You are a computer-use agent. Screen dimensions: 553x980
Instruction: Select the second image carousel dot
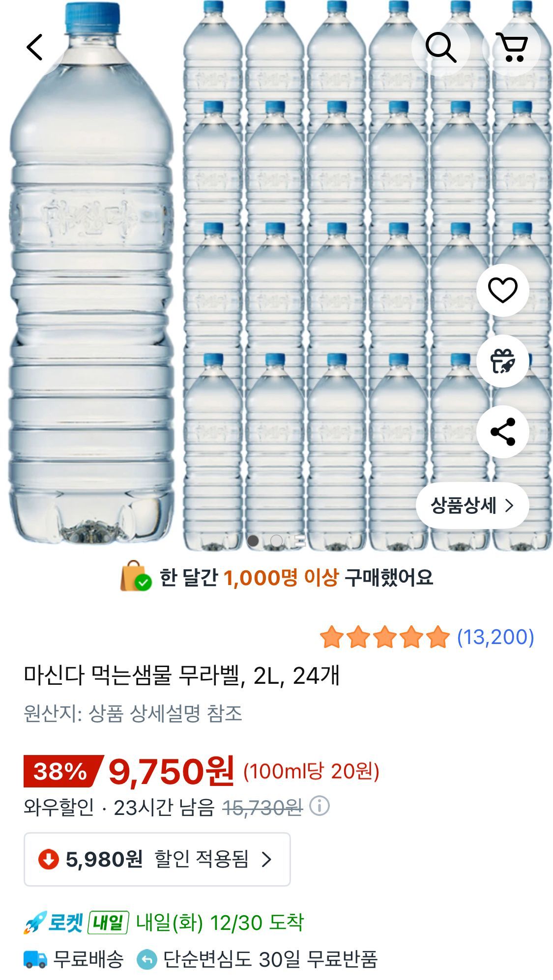pyautogui.click(x=277, y=541)
